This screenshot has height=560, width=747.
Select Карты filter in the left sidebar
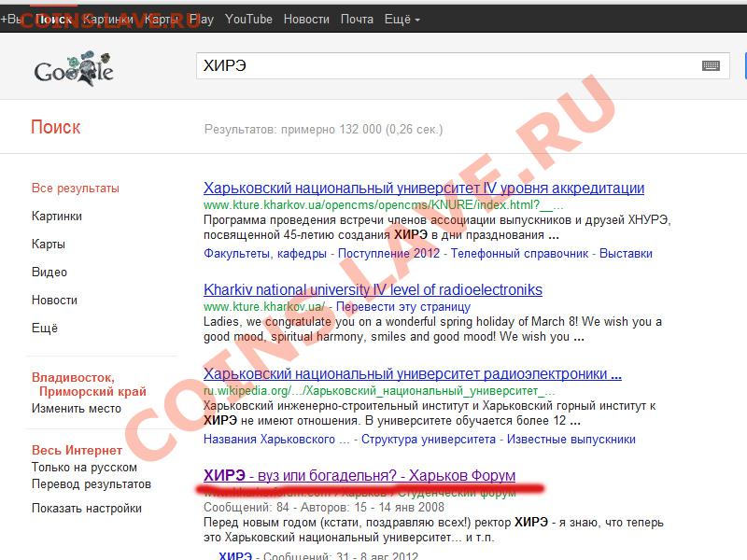click(x=49, y=245)
